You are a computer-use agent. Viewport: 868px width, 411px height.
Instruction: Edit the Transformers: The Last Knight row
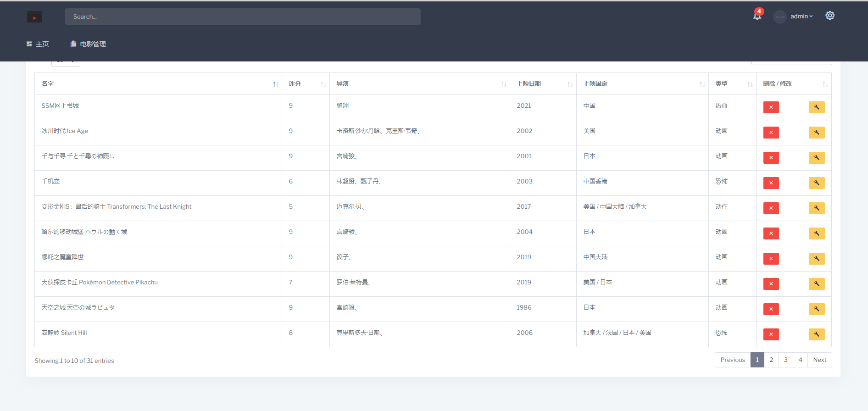(817, 208)
